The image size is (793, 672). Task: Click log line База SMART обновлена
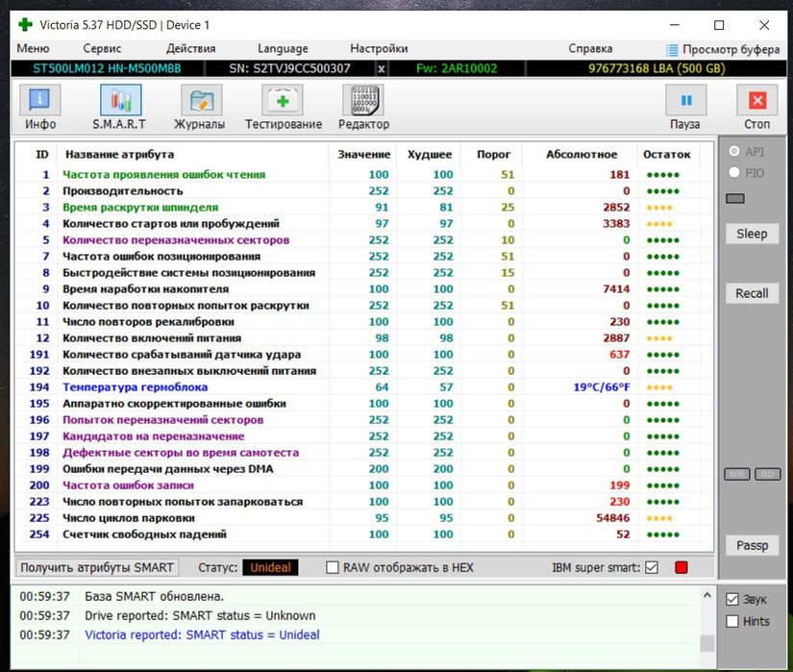coord(154,596)
